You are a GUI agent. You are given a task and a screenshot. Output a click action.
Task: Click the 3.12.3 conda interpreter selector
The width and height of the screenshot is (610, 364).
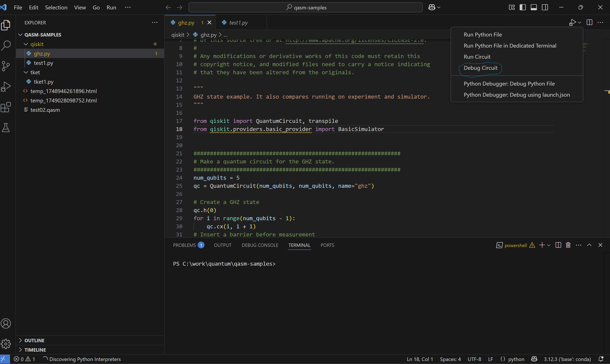pyautogui.click(x=567, y=359)
